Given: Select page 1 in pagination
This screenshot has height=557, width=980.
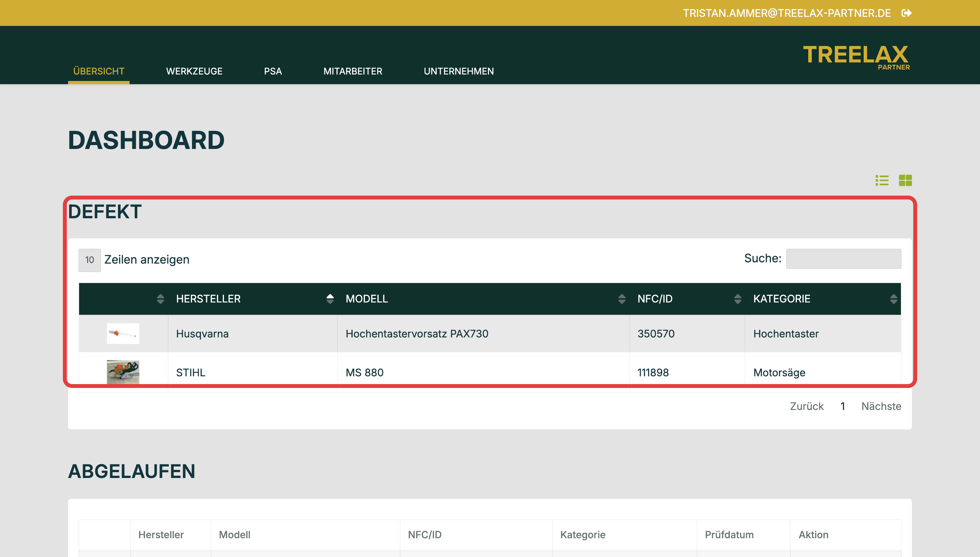Looking at the screenshot, I should click(843, 406).
